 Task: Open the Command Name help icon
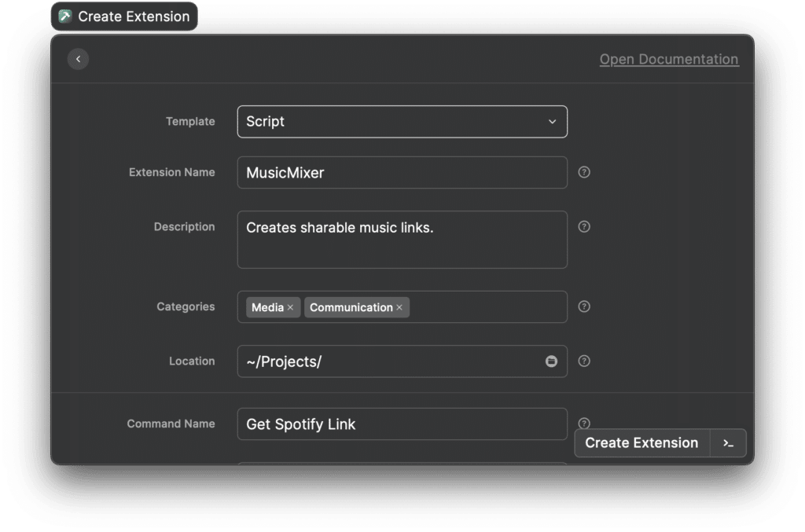pos(584,423)
